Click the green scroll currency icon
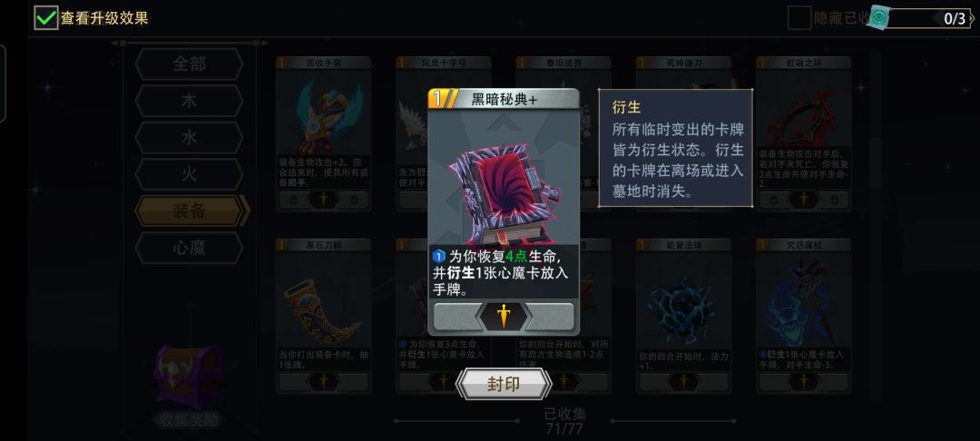Viewport: 980px width, 441px height. click(880, 18)
